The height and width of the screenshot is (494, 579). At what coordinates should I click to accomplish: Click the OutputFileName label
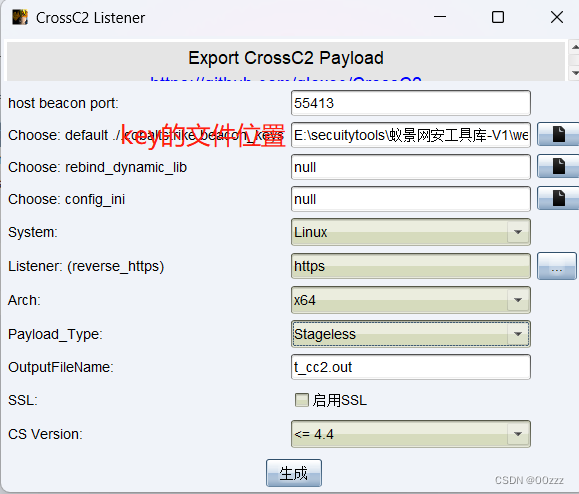[61, 367]
